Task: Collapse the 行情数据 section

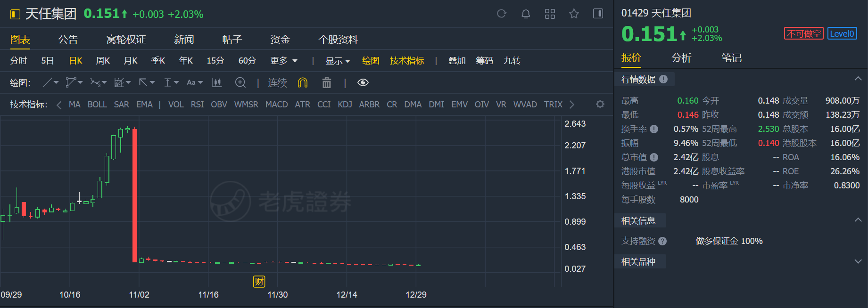Action: 858,79
